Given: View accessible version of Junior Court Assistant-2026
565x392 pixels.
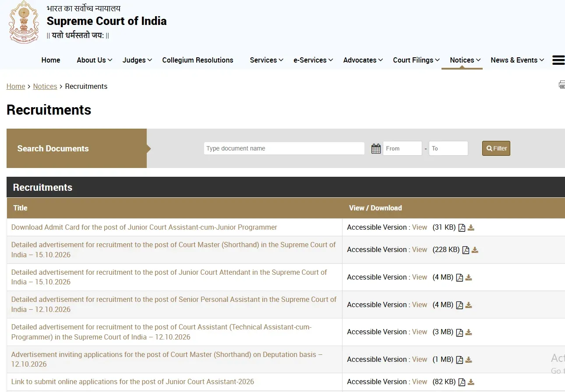Looking at the screenshot, I should point(420,381).
